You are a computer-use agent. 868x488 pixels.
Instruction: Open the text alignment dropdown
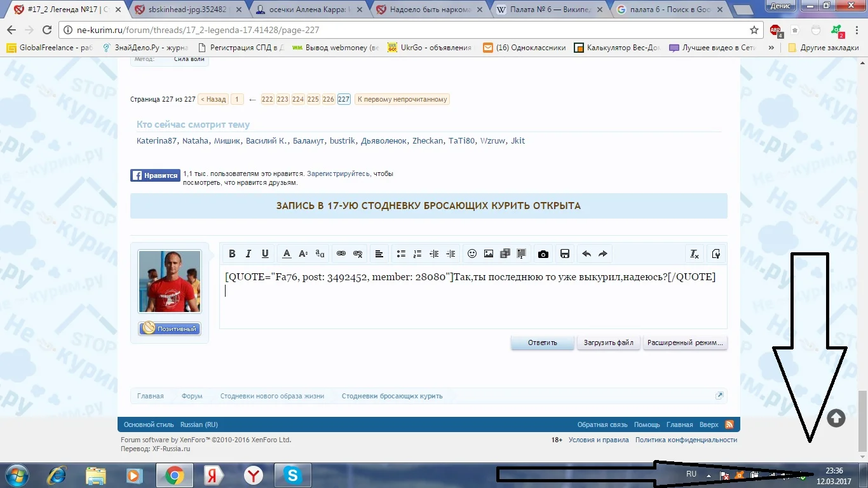click(379, 254)
